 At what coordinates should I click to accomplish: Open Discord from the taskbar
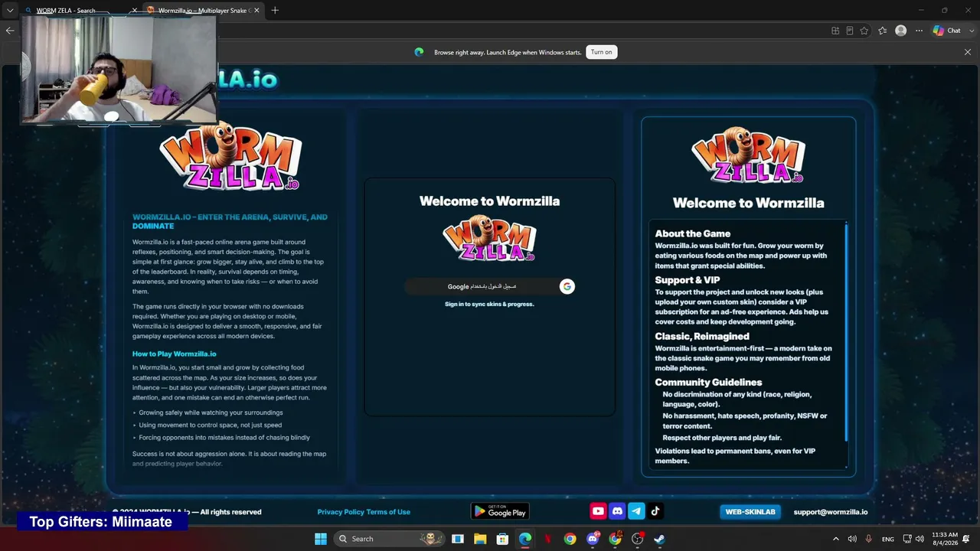coord(593,539)
